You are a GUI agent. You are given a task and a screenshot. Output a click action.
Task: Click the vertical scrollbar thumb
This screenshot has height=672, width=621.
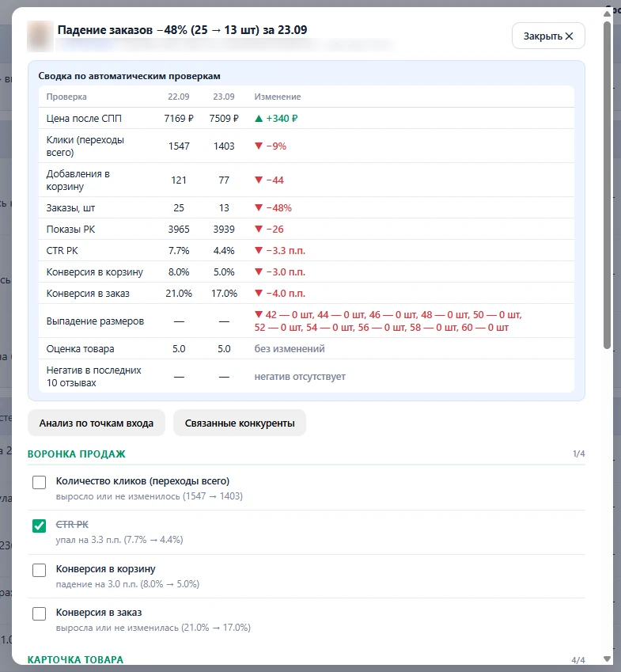[x=607, y=185]
